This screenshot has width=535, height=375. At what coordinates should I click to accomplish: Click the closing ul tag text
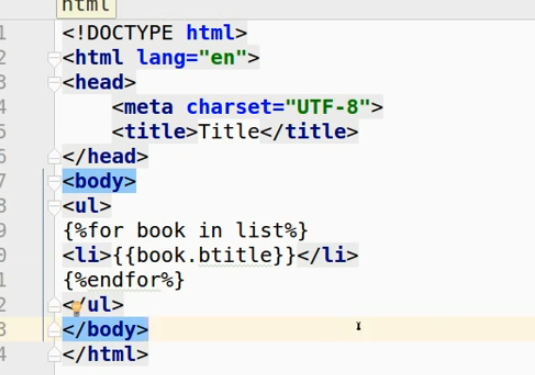click(x=93, y=305)
